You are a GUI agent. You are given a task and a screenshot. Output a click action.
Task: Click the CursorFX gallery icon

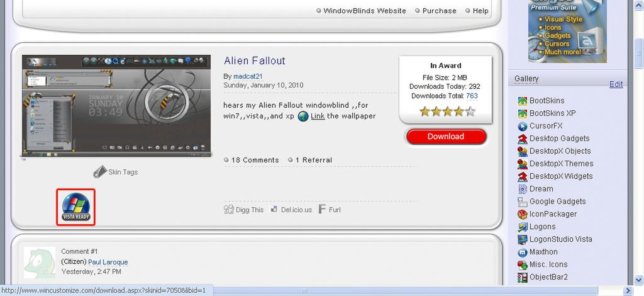(523, 126)
